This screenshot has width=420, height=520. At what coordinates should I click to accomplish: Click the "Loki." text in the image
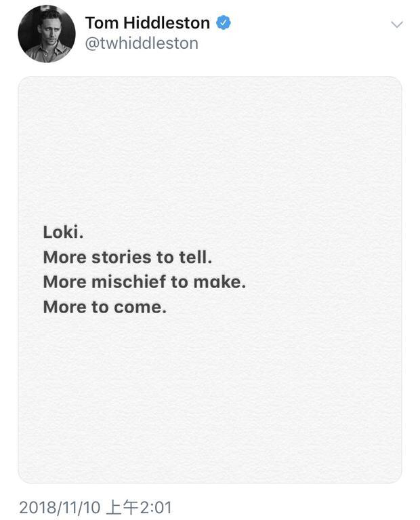pyautogui.click(x=63, y=232)
